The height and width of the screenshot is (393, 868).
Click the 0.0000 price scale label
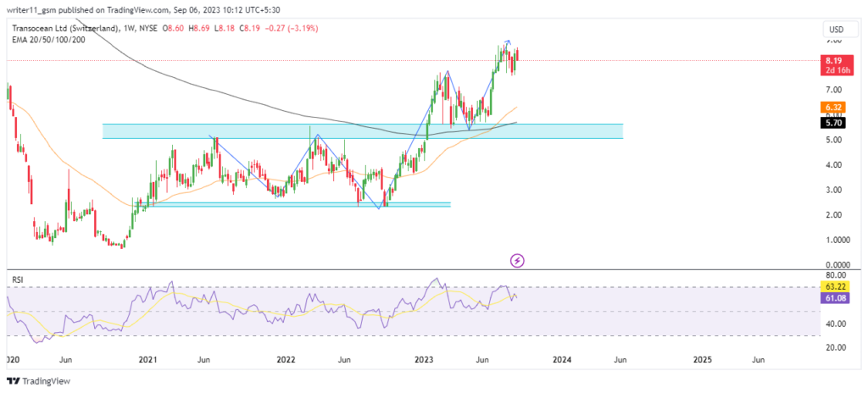point(837,265)
